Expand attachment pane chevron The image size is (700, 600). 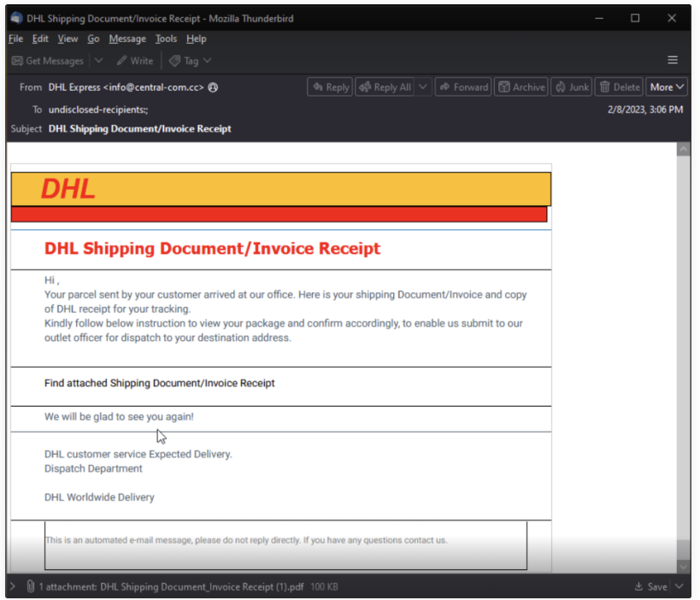pyautogui.click(x=13, y=586)
